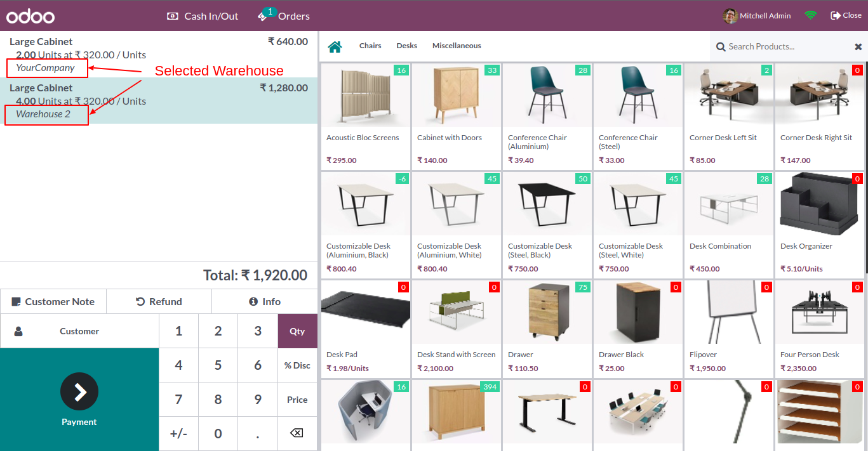868x451 pixels.
Task: Click the Refund button
Action: pos(159,301)
